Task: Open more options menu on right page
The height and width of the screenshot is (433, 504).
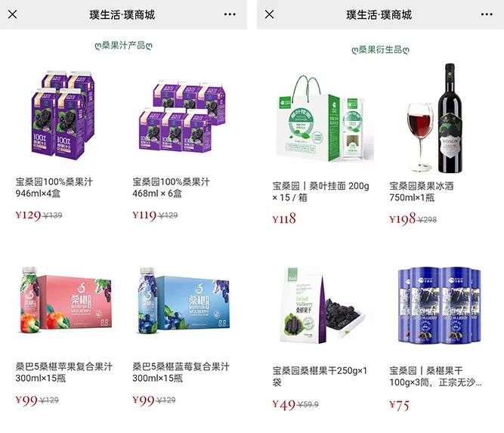Action: [487, 14]
